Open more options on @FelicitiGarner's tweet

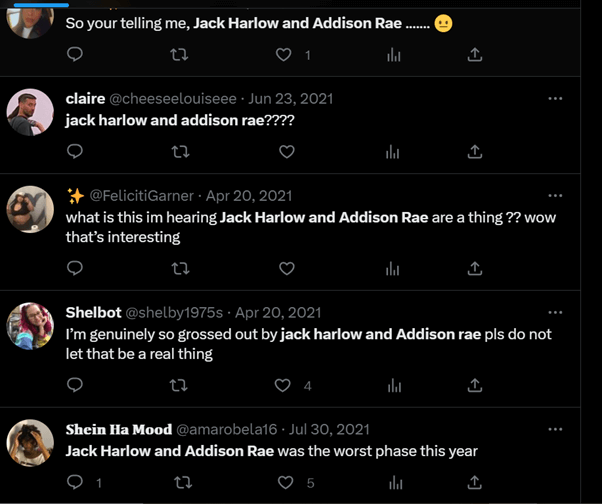[x=555, y=196]
